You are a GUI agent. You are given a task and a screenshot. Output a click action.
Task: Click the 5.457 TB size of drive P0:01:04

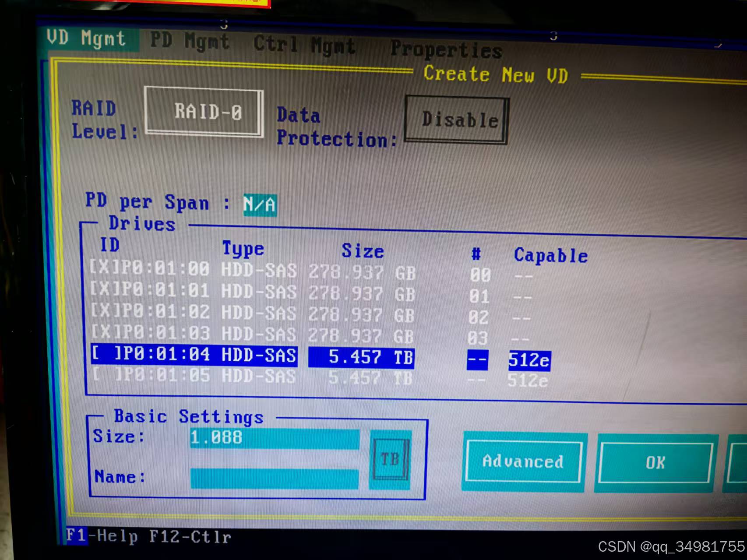point(362,357)
